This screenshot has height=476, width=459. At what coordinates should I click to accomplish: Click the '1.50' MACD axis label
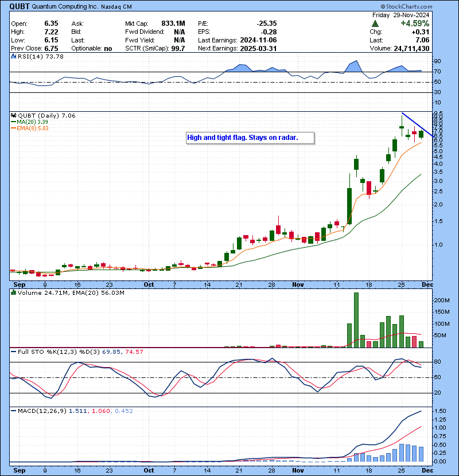coord(440,411)
